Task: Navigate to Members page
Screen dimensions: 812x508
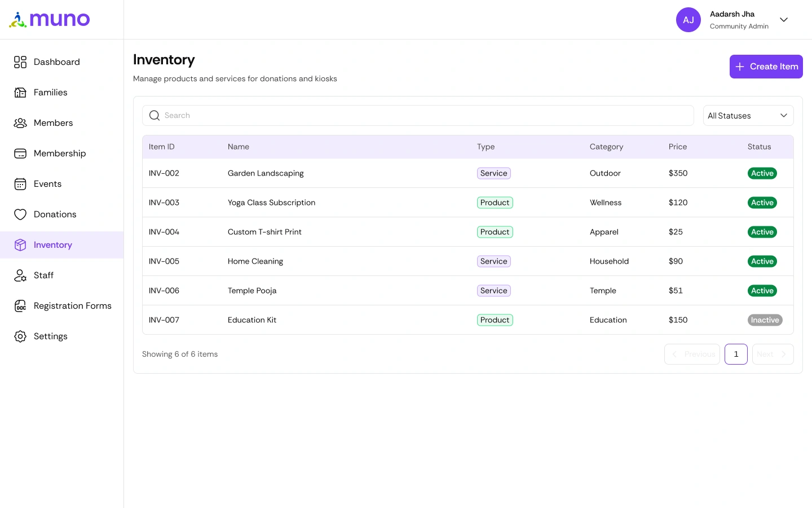Action: [x=62, y=123]
